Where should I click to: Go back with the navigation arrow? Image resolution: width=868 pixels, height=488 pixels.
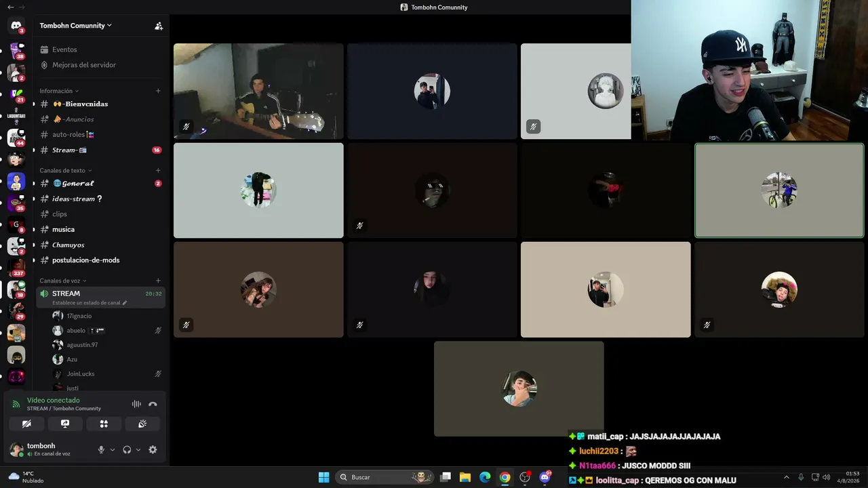pyautogui.click(x=10, y=7)
